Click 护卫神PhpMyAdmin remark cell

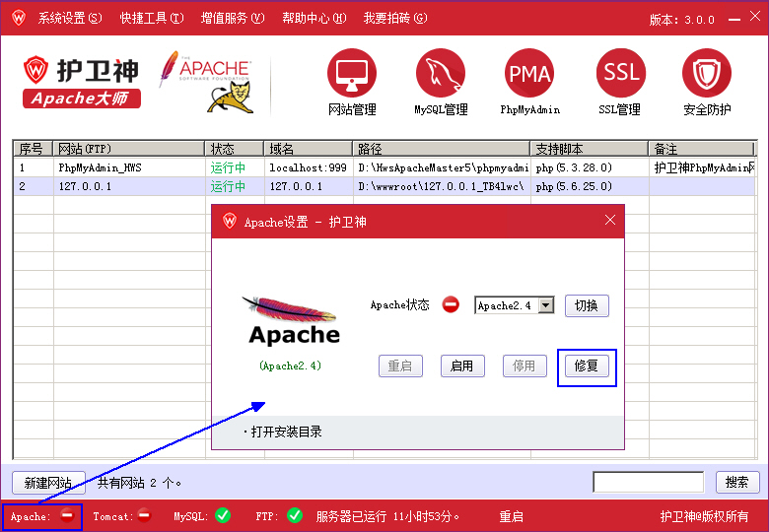(x=704, y=167)
